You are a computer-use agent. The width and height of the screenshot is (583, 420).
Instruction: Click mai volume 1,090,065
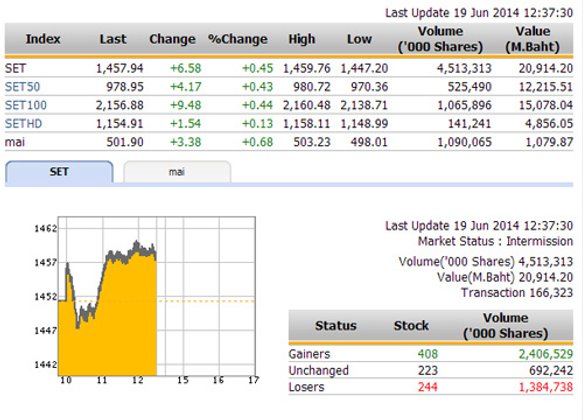pos(464,142)
